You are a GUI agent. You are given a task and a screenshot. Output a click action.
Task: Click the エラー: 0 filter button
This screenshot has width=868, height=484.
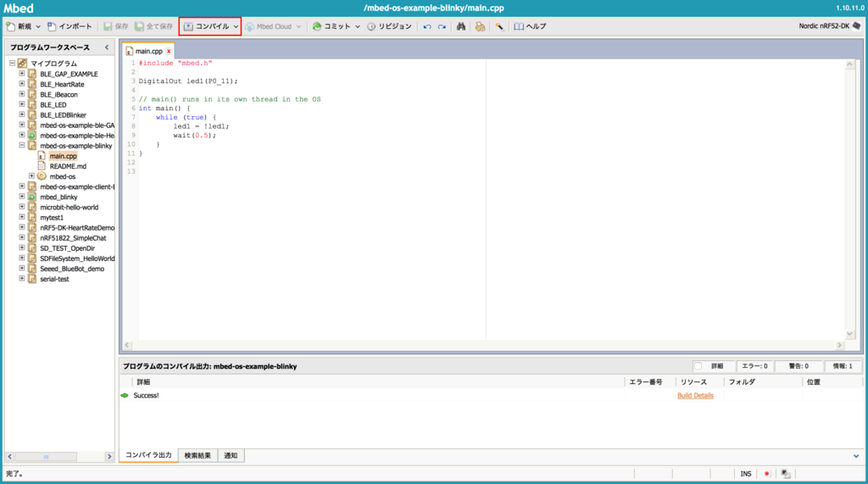click(754, 366)
